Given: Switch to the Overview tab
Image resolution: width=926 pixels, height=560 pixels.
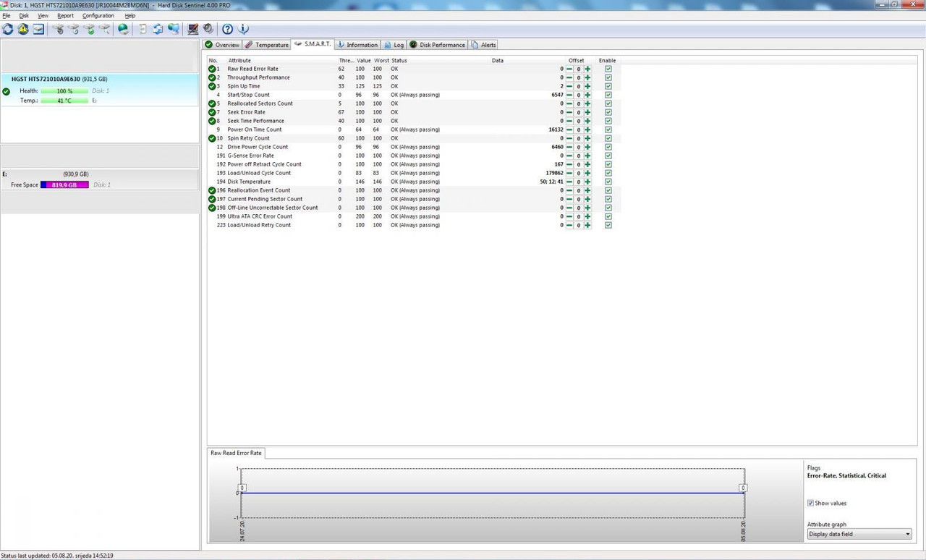Looking at the screenshot, I should 222,45.
